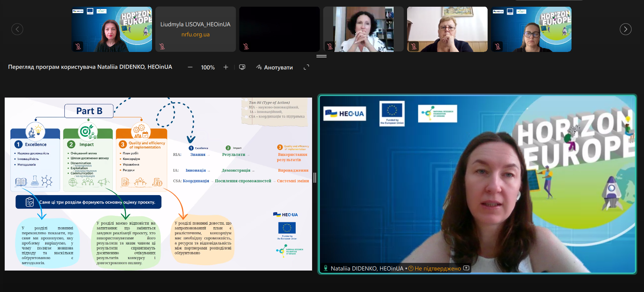The width and height of the screenshot is (644, 292).
Task: Click the globe icon in Impact card
Action: click(x=73, y=182)
